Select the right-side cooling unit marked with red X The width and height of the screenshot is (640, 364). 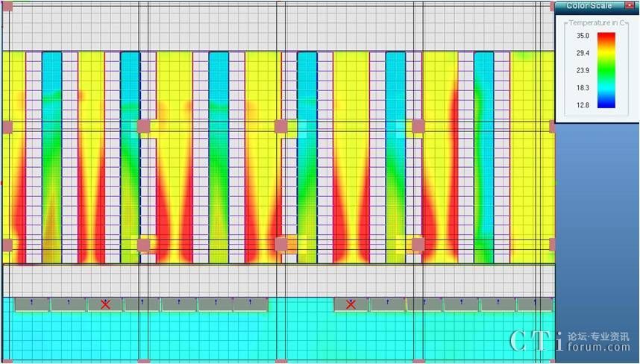[x=351, y=304]
